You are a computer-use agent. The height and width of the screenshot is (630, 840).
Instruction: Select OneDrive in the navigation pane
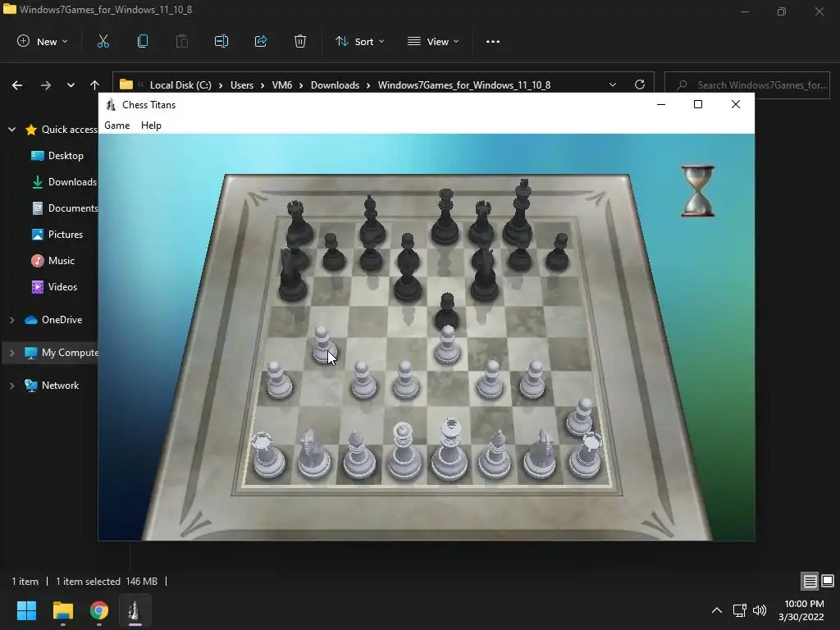click(x=53, y=320)
